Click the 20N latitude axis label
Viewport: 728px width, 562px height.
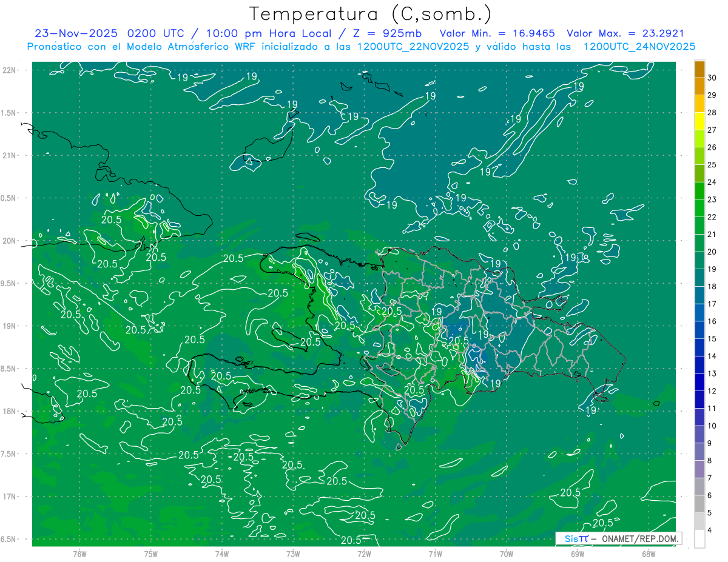(10, 241)
